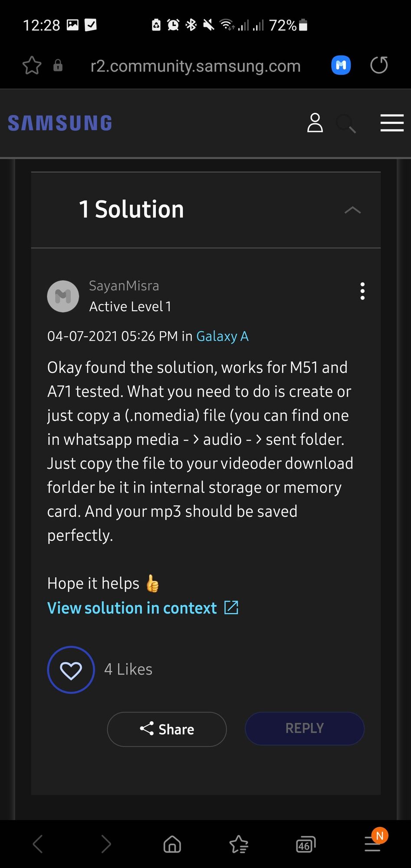Image resolution: width=411 pixels, height=868 pixels.
Task: Open the blue Samsung Members extension icon
Action: click(x=341, y=66)
